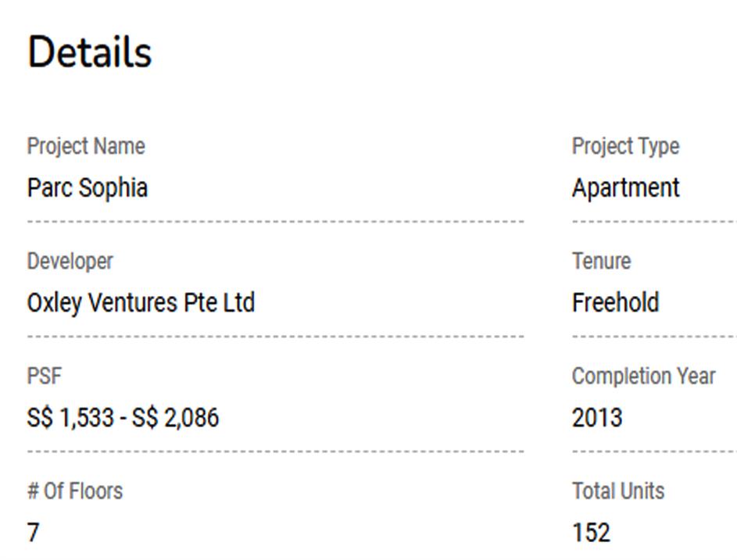
Task: Click the Completion Year label
Action: (x=643, y=376)
